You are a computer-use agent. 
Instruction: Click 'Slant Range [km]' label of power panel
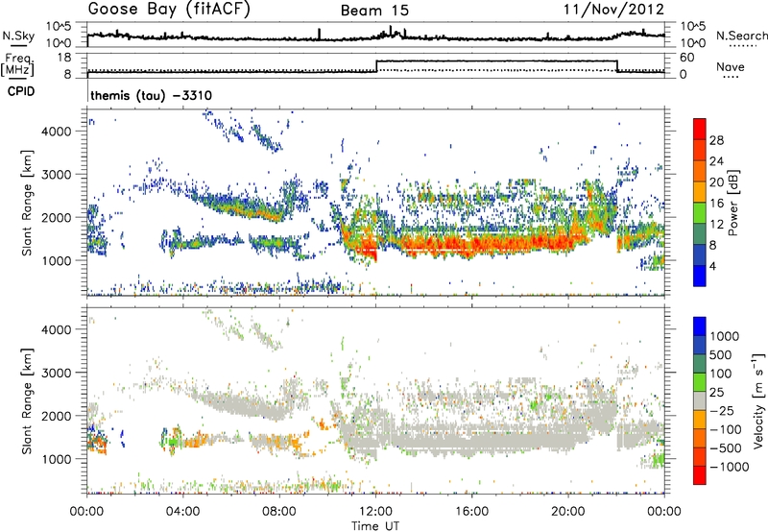coord(27,203)
